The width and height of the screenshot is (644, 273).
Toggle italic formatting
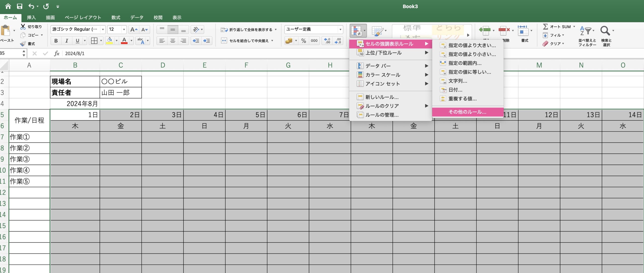click(x=67, y=41)
